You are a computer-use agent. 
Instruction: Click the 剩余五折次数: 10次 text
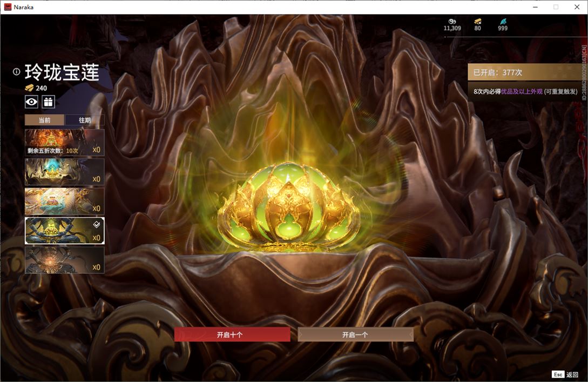click(53, 150)
